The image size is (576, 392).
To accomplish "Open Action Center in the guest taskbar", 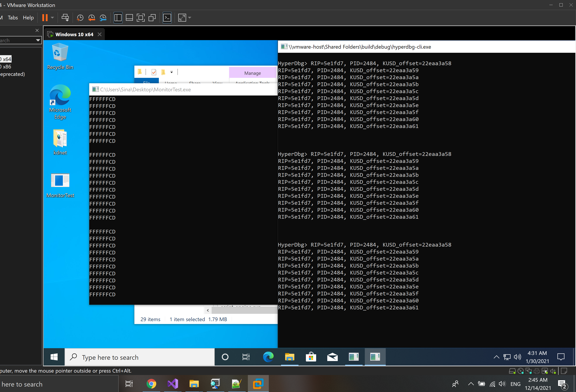I will [561, 357].
